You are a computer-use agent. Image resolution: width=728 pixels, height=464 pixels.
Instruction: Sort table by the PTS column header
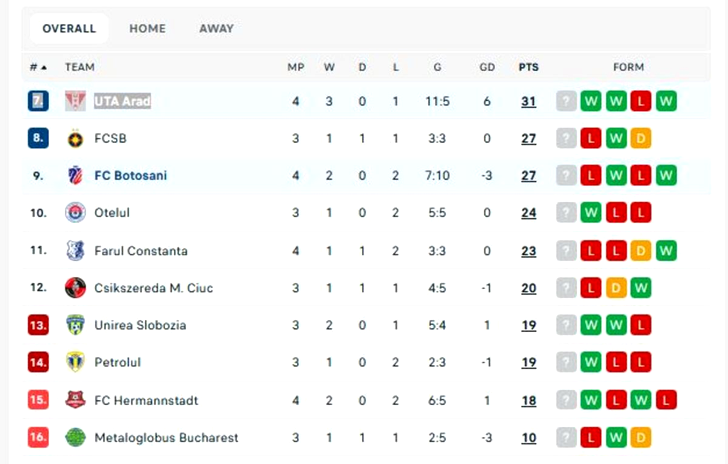pos(528,67)
